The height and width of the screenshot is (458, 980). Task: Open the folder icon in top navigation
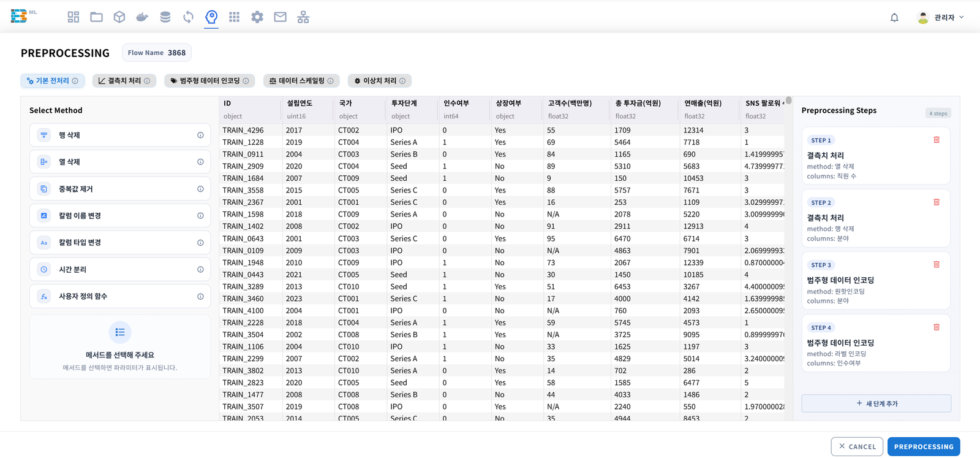click(x=96, y=17)
